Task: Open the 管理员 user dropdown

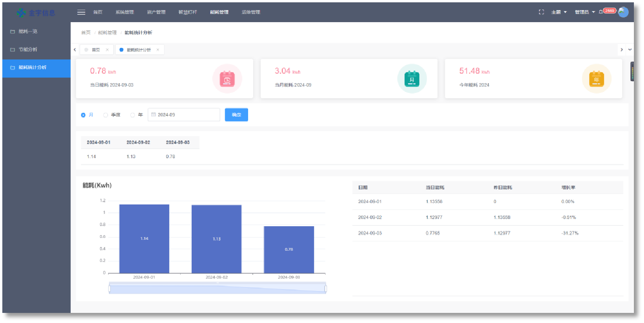Action: [x=585, y=12]
